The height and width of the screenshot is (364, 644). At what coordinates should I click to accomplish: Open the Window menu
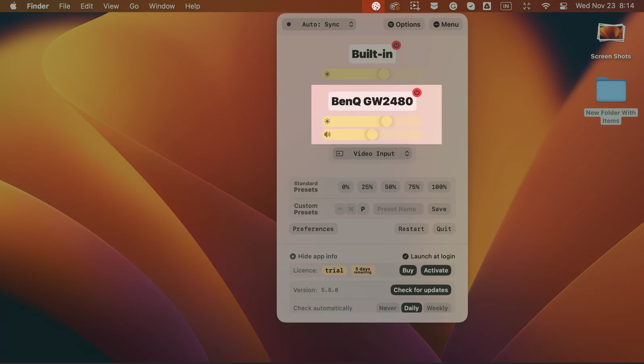click(x=162, y=6)
